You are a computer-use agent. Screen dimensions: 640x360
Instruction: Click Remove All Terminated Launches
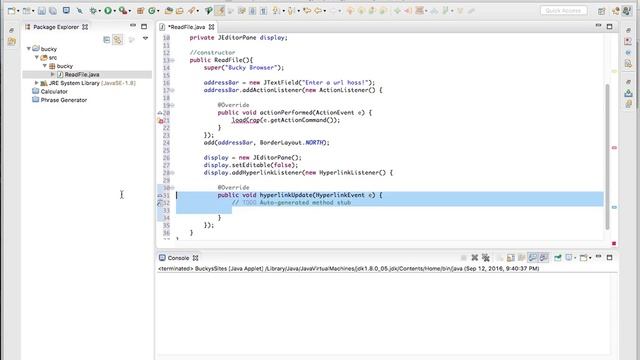pos(486,258)
